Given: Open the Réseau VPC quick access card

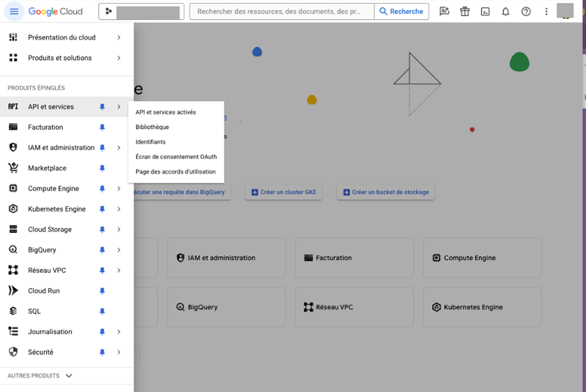Looking at the screenshot, I should (355, 307).
